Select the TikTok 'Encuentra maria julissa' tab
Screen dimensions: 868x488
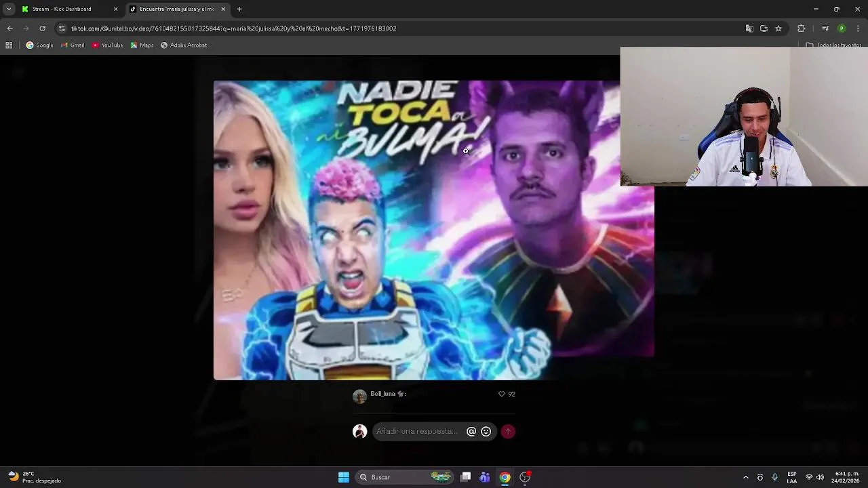(176, 9)
